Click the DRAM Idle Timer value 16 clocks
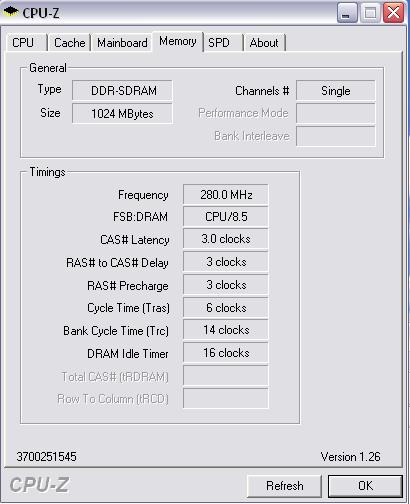This screenshot has height=504, width=410. 226,353
